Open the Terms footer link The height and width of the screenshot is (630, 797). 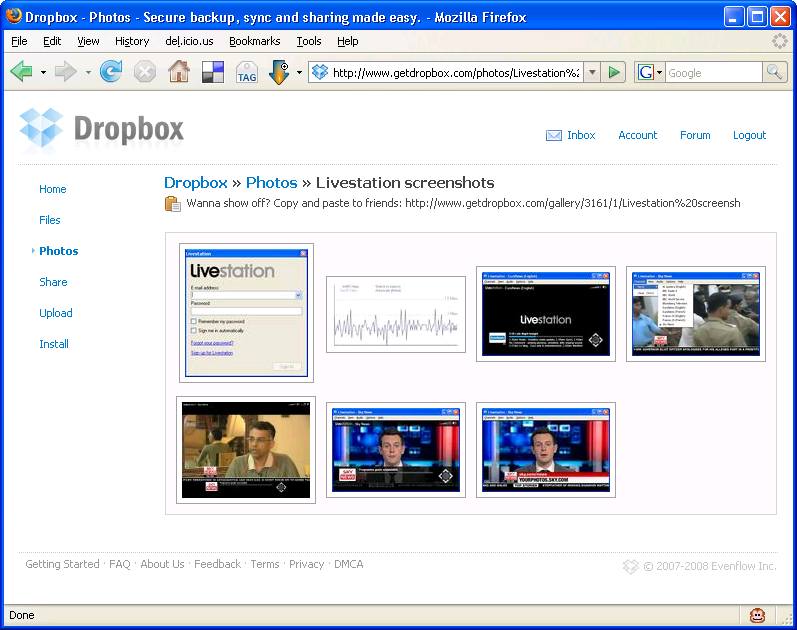click(265, 564)
